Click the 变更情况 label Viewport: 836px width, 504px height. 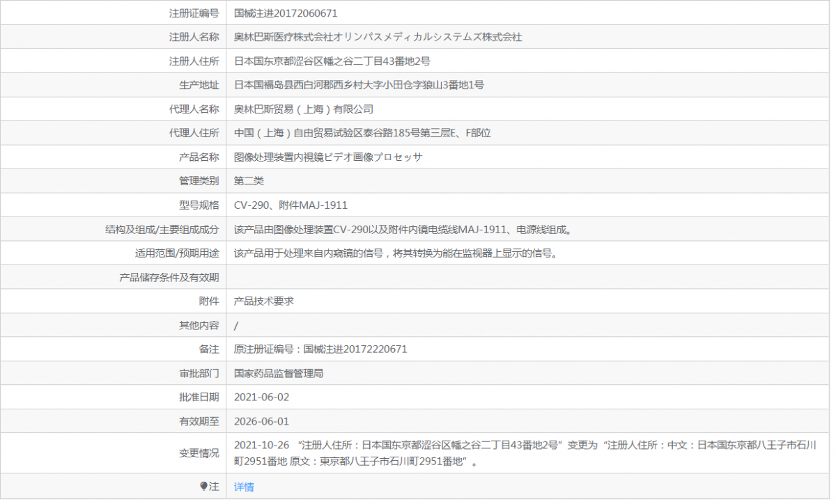click(x=199, y=453)
